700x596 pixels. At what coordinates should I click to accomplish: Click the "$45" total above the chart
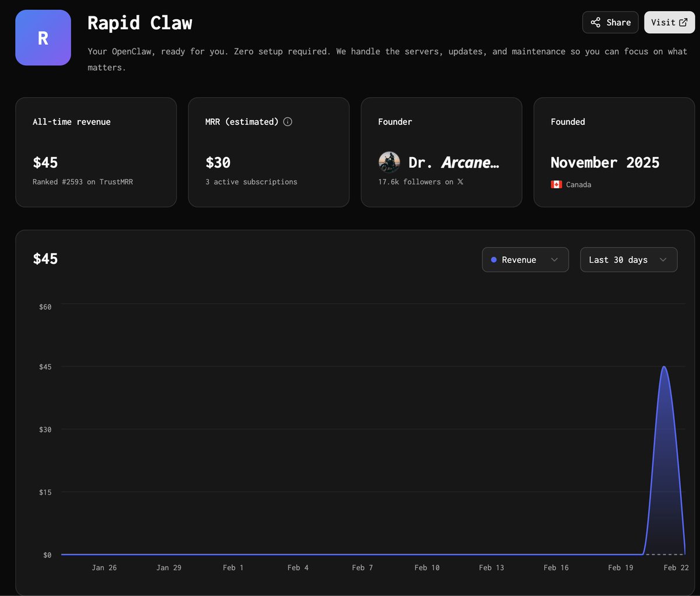point(45,259)
